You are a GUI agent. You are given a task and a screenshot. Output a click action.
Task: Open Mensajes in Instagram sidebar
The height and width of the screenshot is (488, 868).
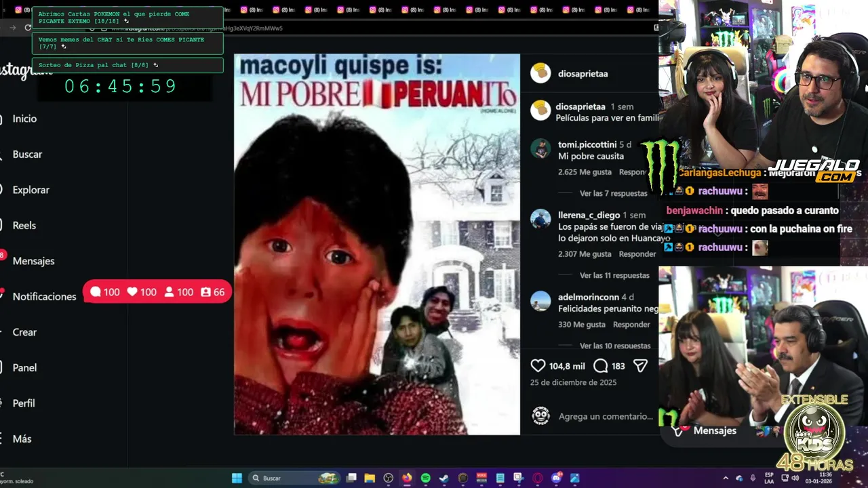point(33,261)
